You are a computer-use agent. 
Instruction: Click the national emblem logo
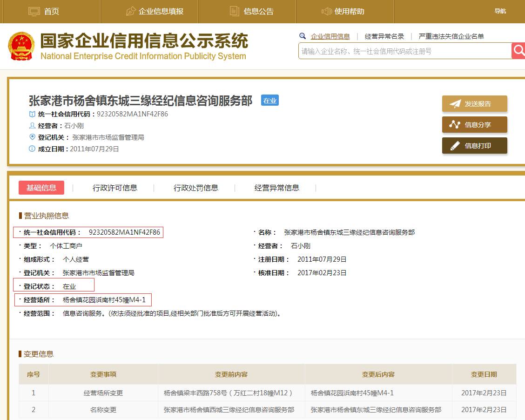21,47
